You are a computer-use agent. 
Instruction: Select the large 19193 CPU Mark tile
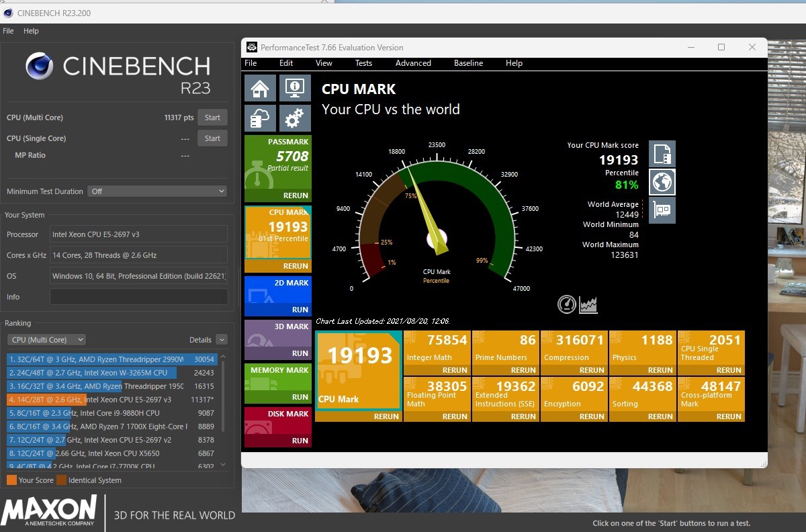pos(359,369)
